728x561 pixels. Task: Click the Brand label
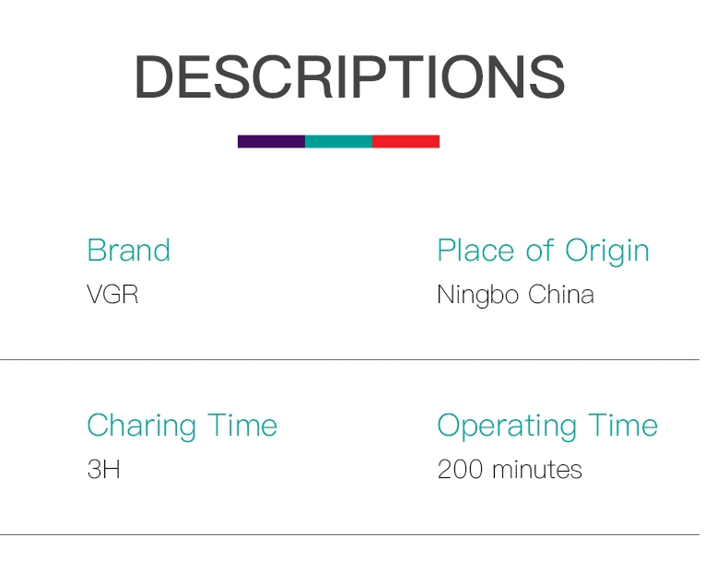(128, 251)
